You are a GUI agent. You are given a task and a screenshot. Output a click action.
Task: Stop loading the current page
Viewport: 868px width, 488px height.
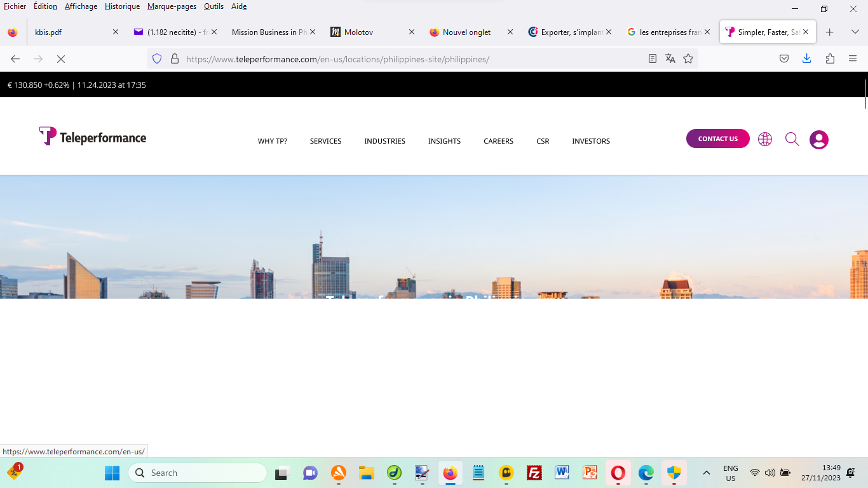point(61,58)
